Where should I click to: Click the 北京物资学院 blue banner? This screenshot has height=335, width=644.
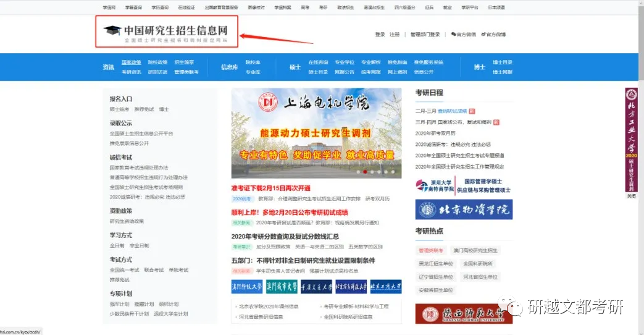(x=464, y=210)
